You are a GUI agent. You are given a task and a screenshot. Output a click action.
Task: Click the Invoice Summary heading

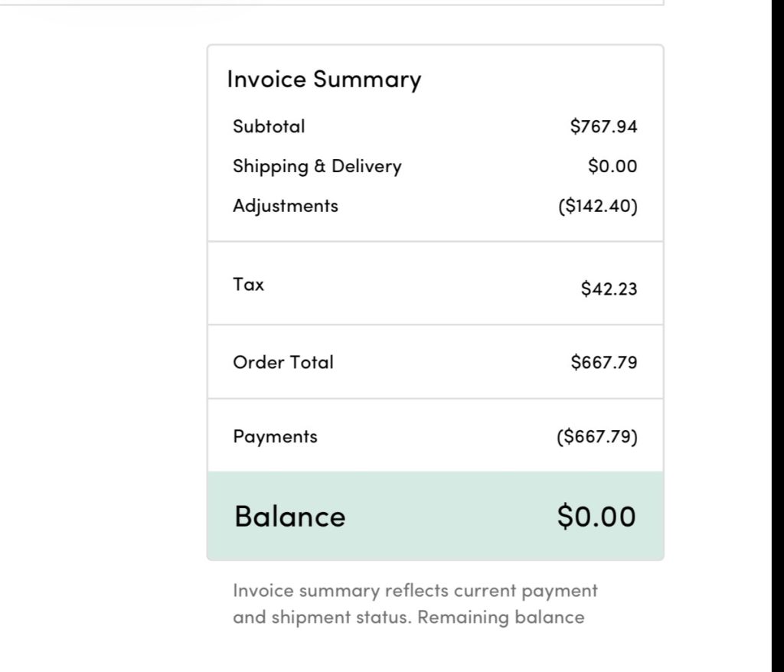[x=324, y=80]
